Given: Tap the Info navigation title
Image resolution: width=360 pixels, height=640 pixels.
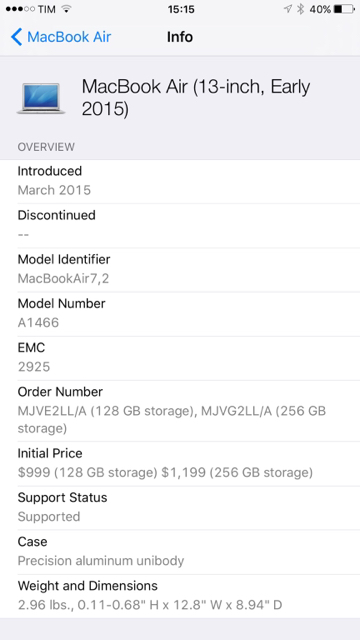Looking at the screenshot, I should tap(180, 37).
